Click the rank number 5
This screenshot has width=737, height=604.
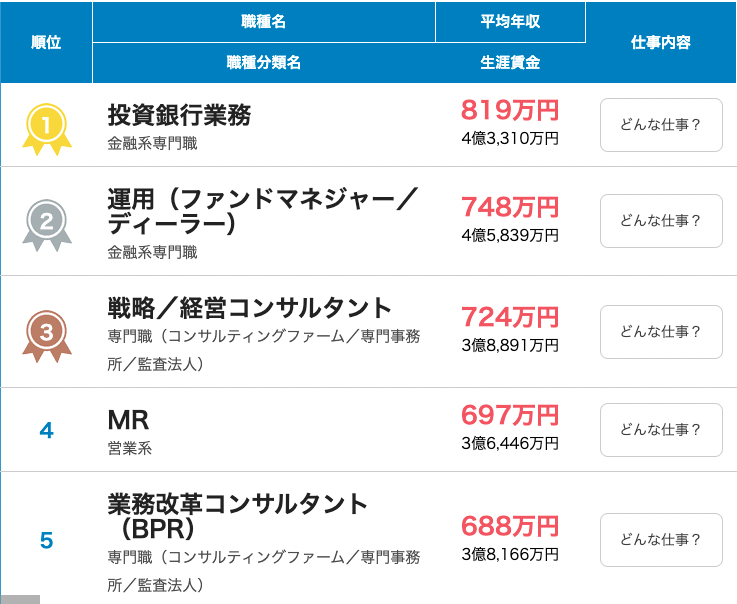[x=47, y=540]
